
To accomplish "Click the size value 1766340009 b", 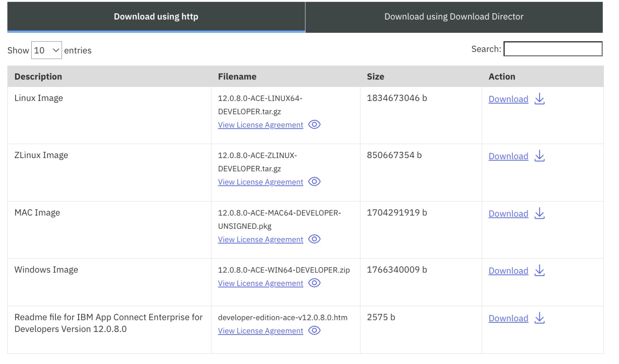I will [x=397, y=270].
